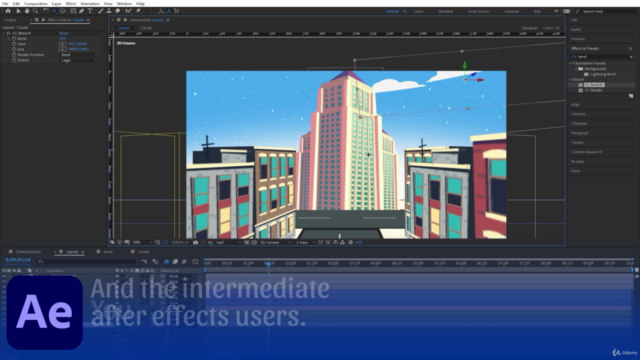Select the Eraser tool
Image resolution: width=640 pixels, height=360 pixels.
pyautogui.click(x=118, y=11)
